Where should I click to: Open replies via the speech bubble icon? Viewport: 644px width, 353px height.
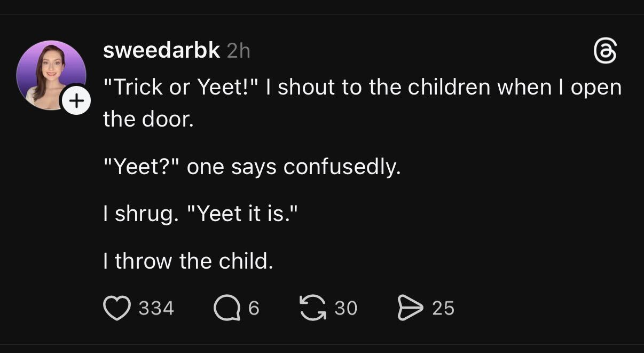(227, 309)
